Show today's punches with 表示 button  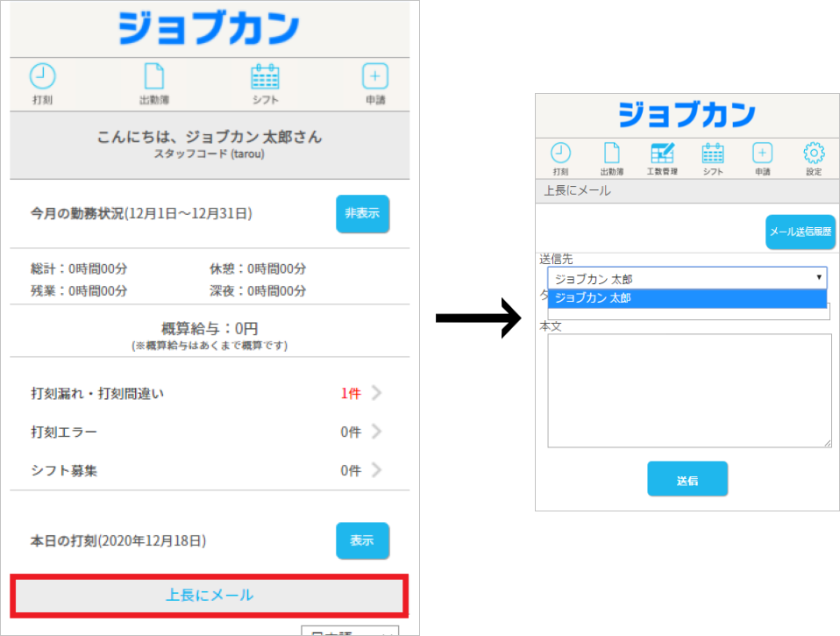pyautogui.click(x=363, y=540)
